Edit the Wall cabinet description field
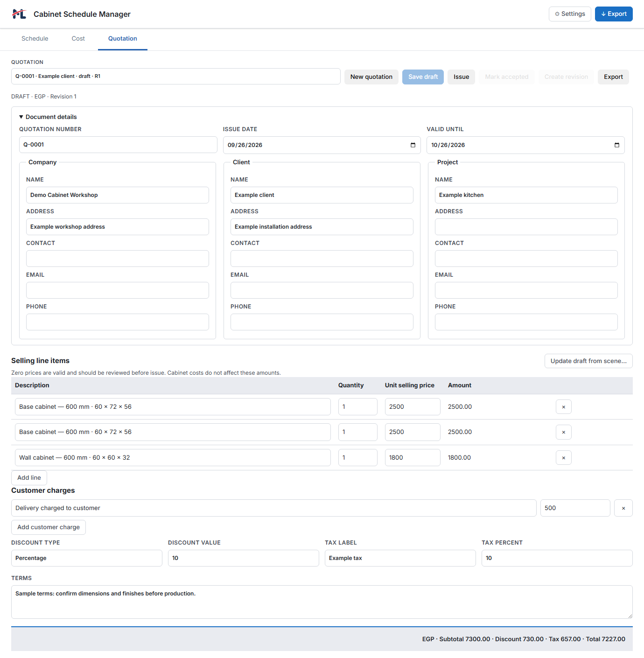 click(173, 458)
